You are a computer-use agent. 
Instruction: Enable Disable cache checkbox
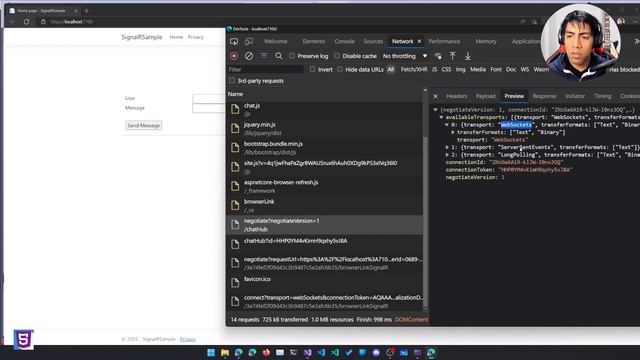pyautogui.click(x=337, y=56)
